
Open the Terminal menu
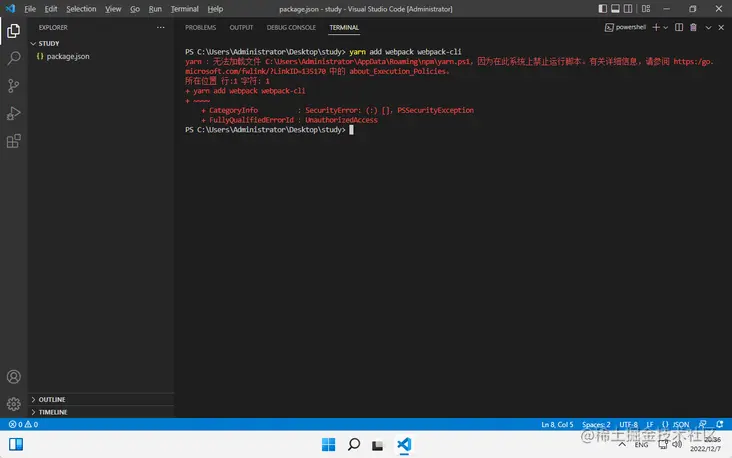[184, 9]
